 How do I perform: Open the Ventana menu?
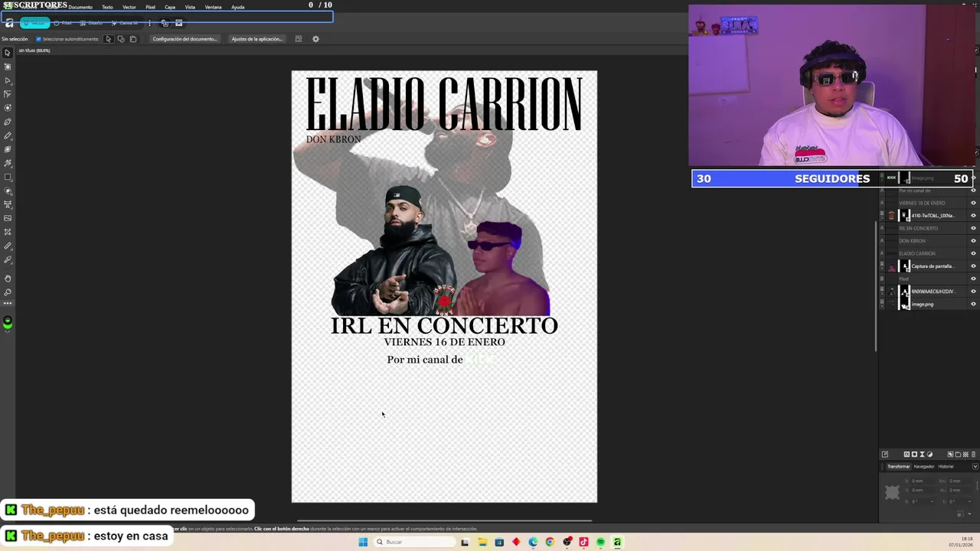(x=213, y=7)
